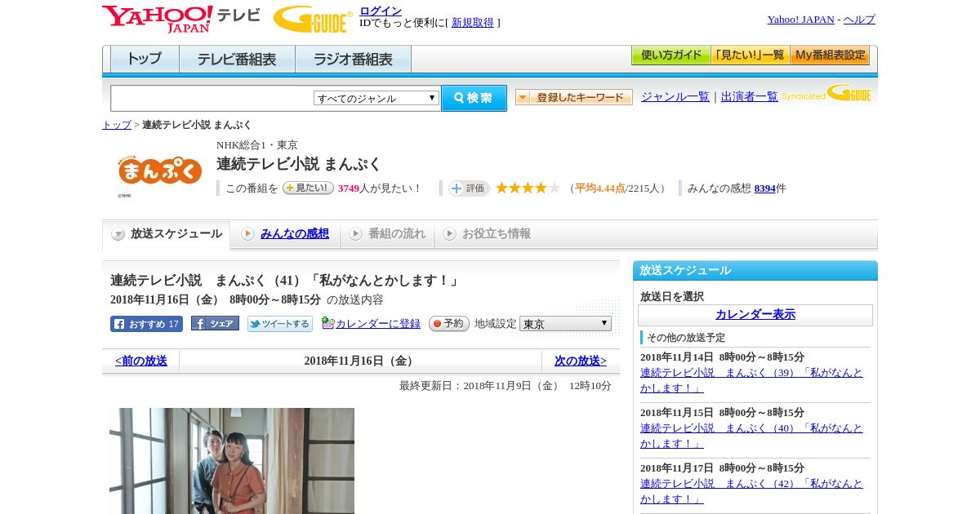
Task: Open the まんぷく(40) episode link
Action: tap(751, 436)
